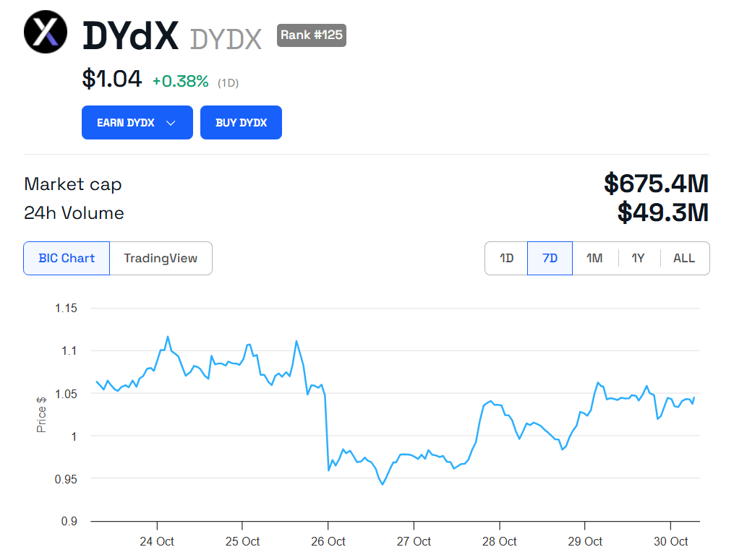Image resolution: width=734 pixels, height=560 pixels.
Task: Click the 26 Oct axis marker
Action: pyautogui.click(x=328, y=541)
